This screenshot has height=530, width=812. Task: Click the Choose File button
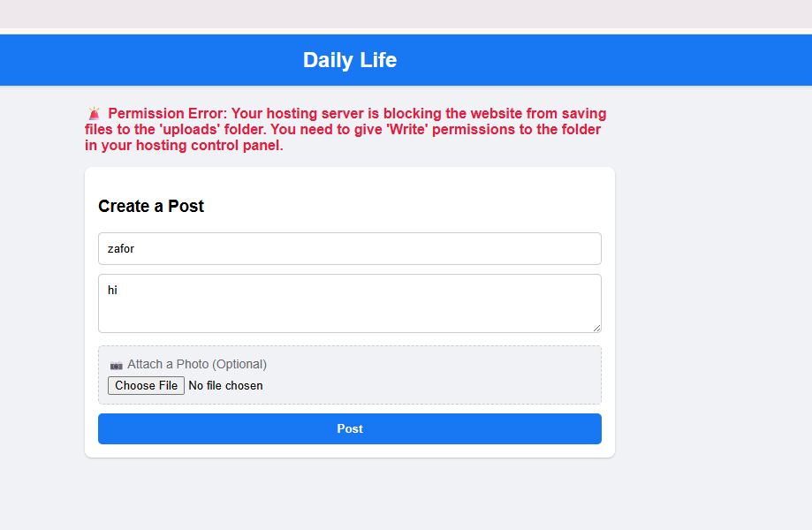(x=146, y=385)
